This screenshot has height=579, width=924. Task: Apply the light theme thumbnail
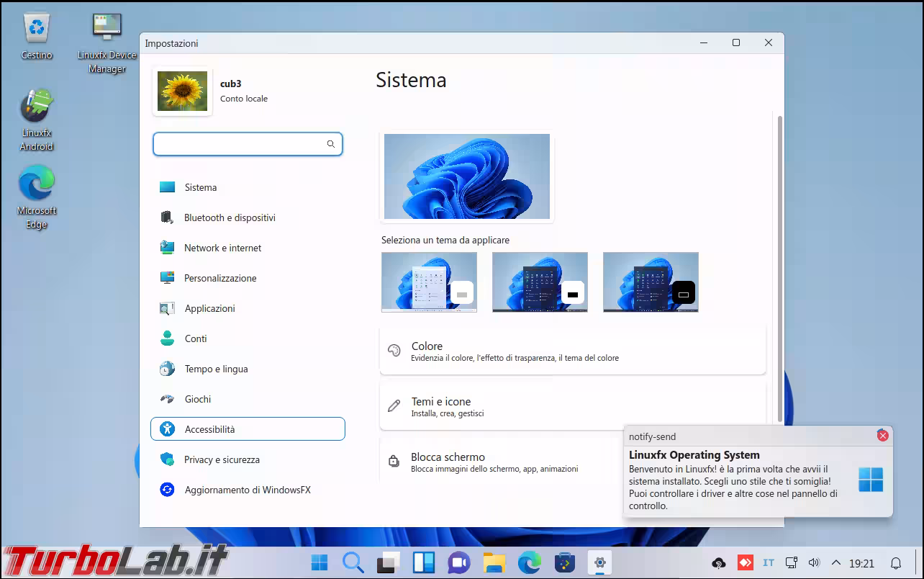(x=429, y=282)
